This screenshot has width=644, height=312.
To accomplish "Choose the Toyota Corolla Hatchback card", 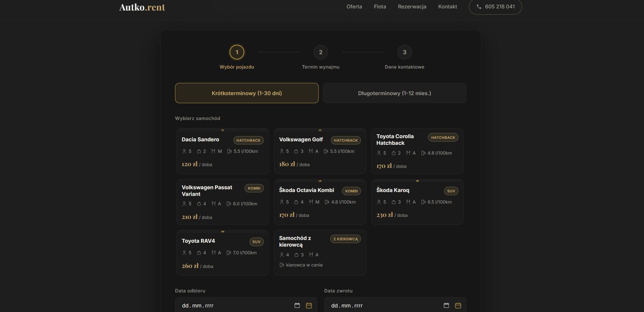I will click(x=417, y=151).
